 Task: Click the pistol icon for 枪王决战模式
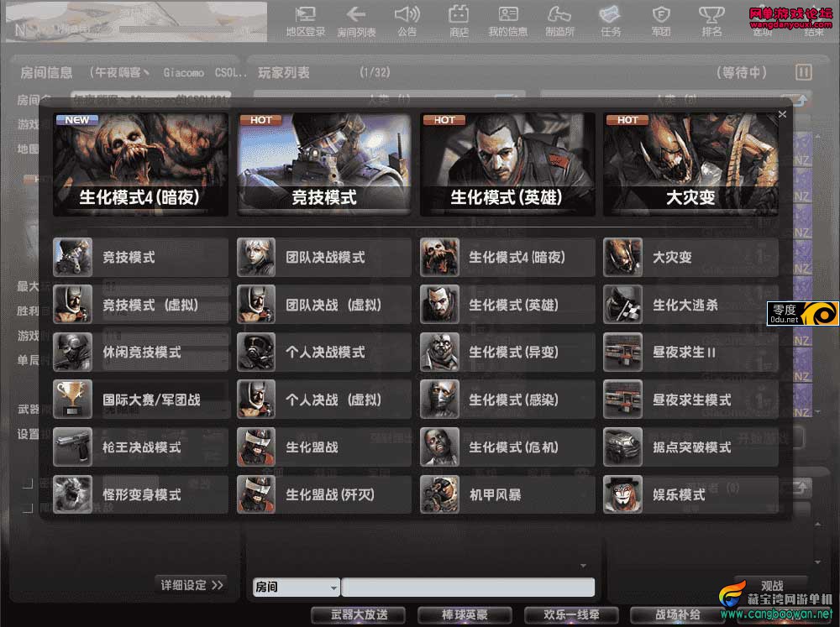pos(73,447)
